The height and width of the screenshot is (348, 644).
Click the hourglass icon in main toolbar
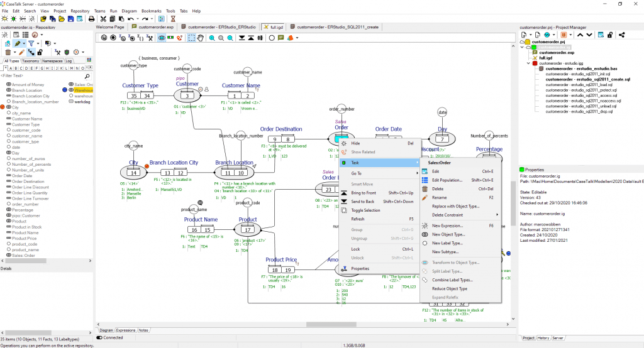[x=173, y=19]
